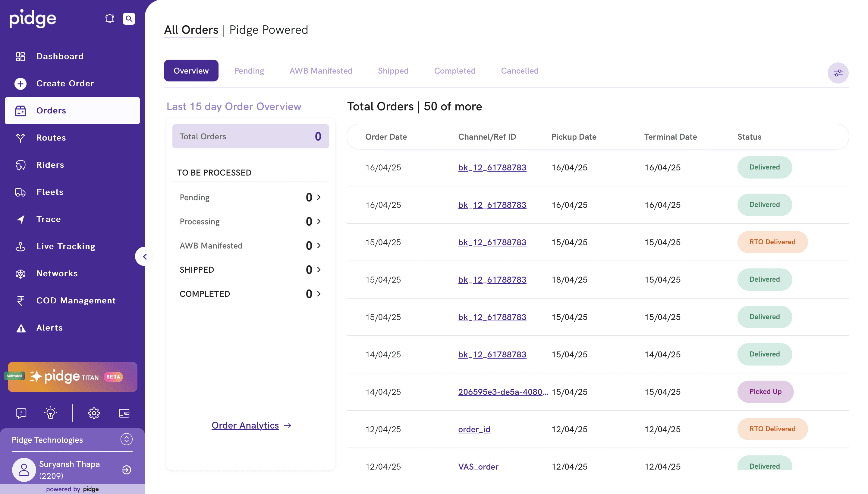Screen dimensions: 868x494
Task: Open the notifications bell icon
Action: (x=109, y=19)
